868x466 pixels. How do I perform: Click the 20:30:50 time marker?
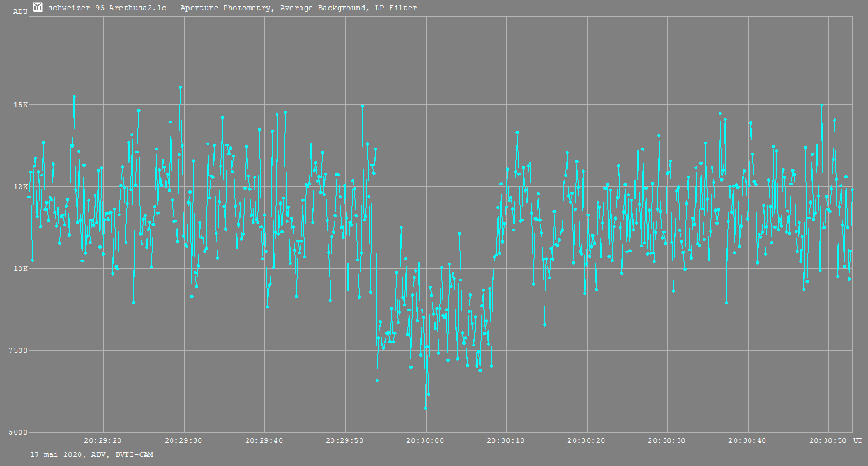828,440
